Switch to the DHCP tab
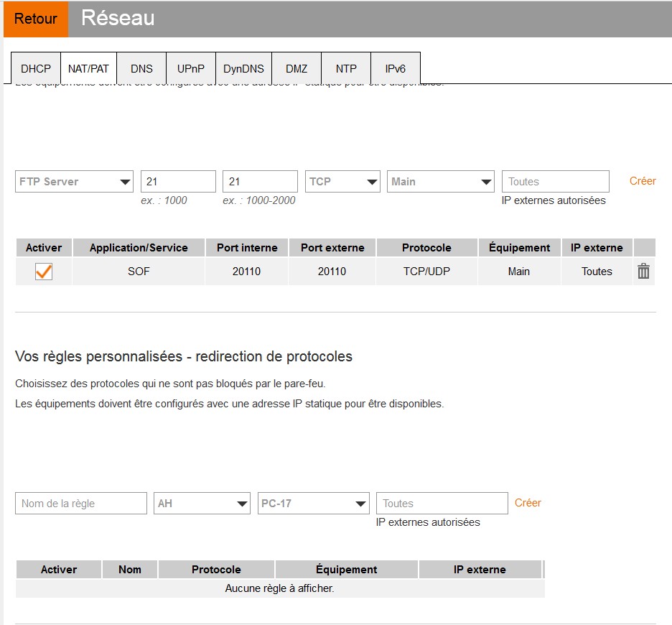 (36, 69)
